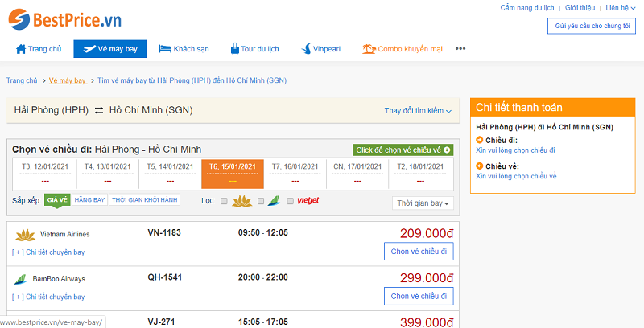
Task: Select date tab T2, 18/01/2021
Action: (420, 174)
